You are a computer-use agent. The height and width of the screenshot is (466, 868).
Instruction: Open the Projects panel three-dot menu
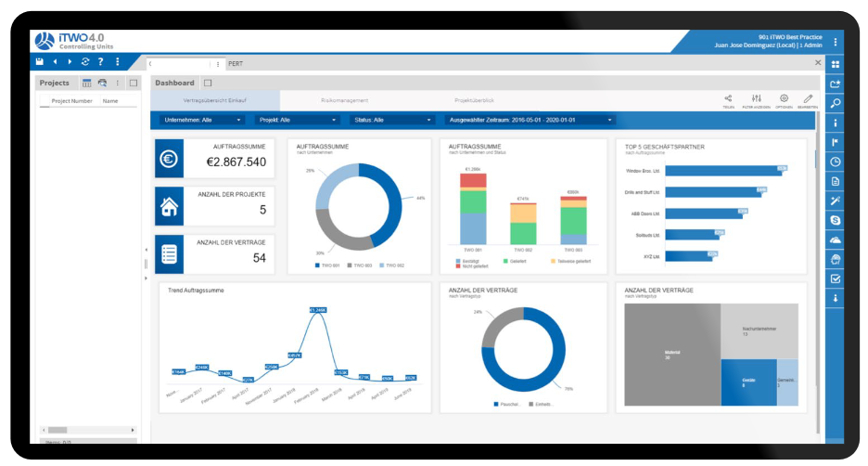tap(118, 84)
